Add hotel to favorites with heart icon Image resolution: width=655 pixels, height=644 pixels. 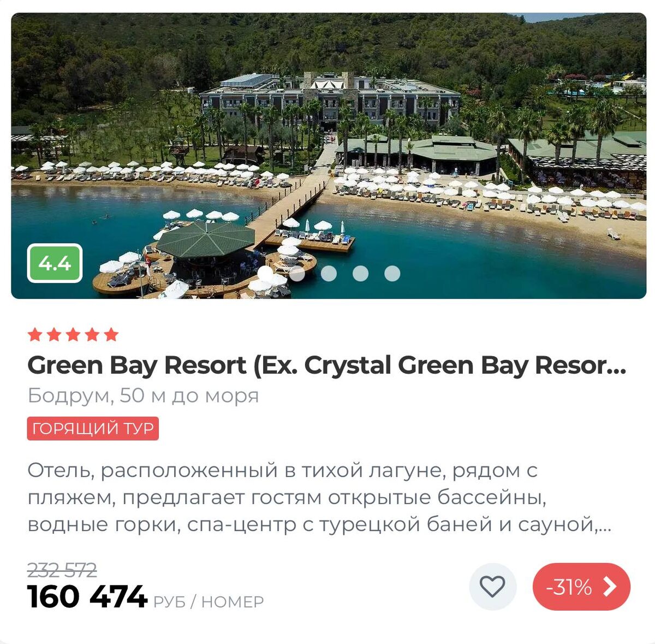pos(492,587)
